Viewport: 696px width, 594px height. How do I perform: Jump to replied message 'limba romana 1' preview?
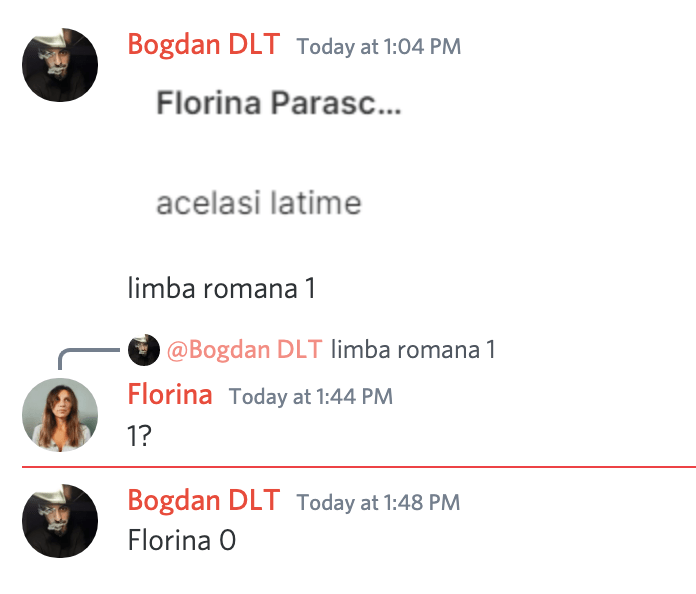click(412, 350)
